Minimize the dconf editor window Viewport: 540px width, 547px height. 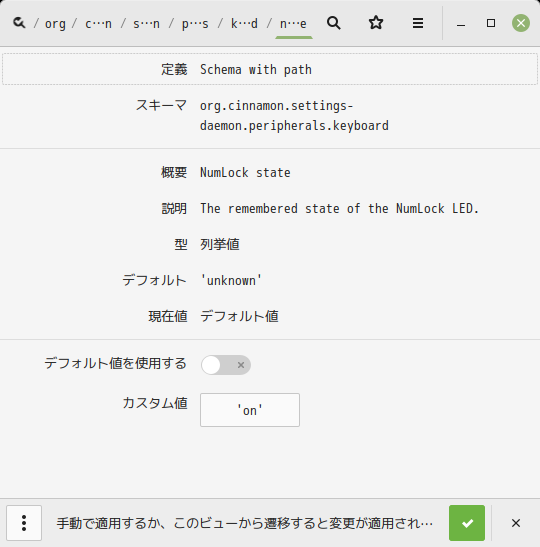(x=461, y=24)
